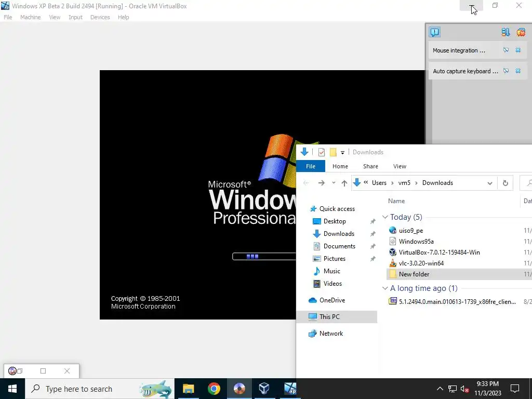Open Music in the navigation pane
The image size is (532, 399).
(331, 271)
